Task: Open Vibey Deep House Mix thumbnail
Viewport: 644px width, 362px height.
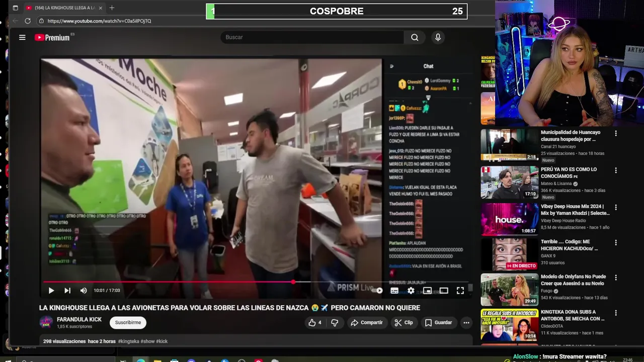Action: click(x=509, y=219)
